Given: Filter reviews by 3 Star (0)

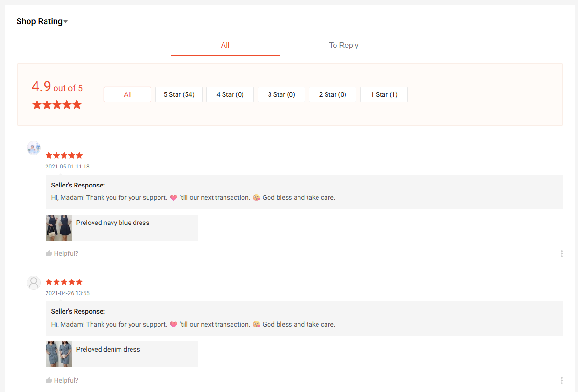Looking at the screenshot, I should pos(281,94).
